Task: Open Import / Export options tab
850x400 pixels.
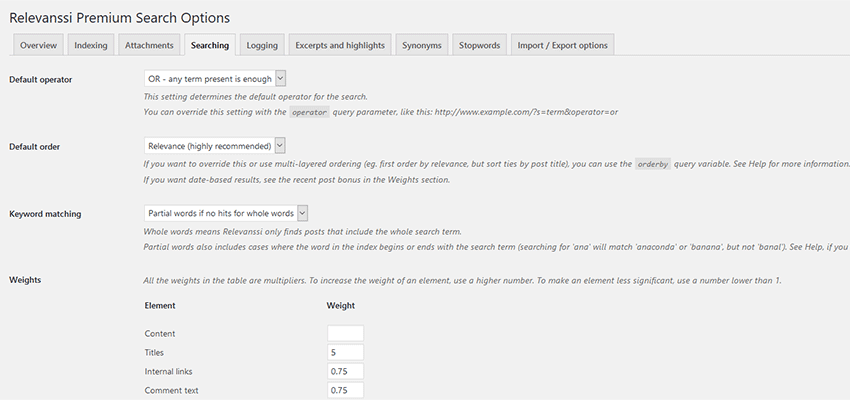Action: point(561,45)
